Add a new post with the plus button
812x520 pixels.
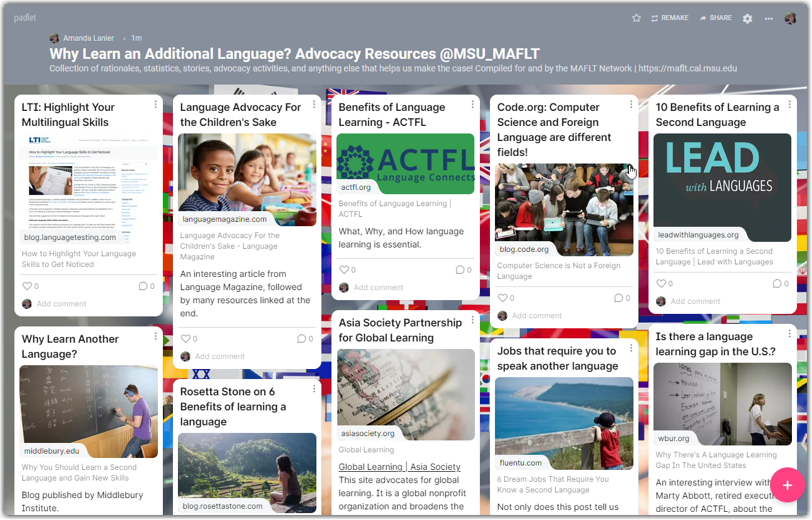[788, 485]
